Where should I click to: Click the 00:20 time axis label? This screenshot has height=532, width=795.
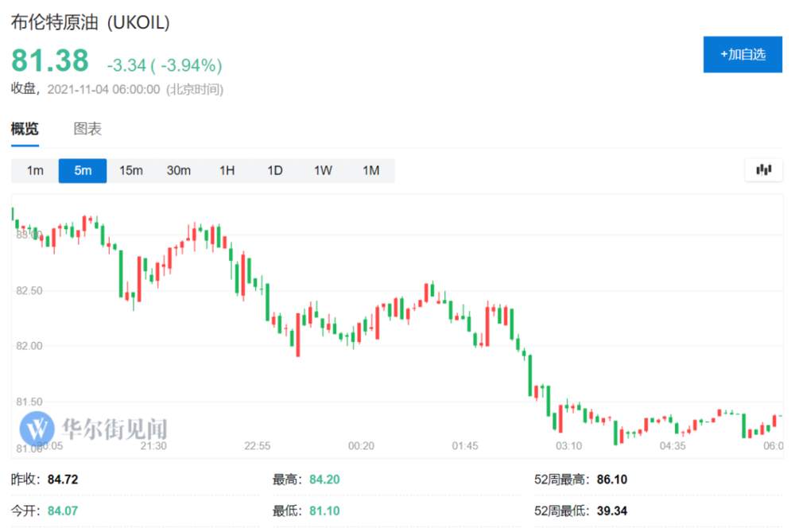pos(361,446)
